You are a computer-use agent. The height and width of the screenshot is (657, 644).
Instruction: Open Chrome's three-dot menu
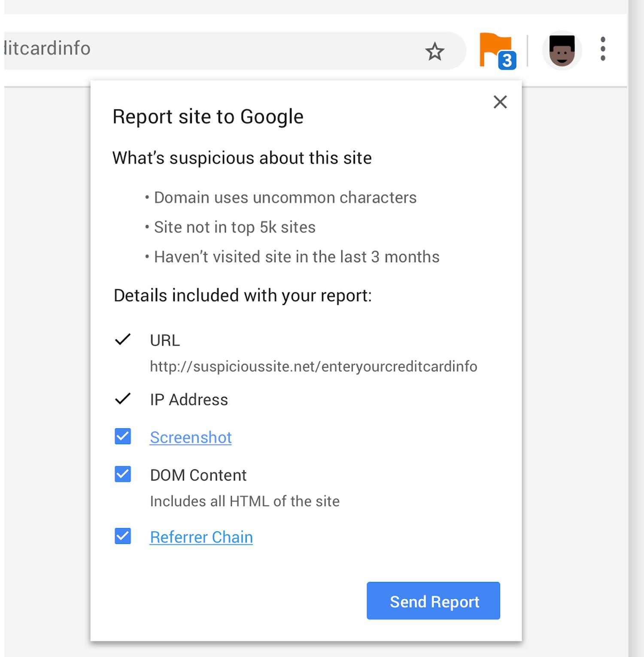[603, 49]
